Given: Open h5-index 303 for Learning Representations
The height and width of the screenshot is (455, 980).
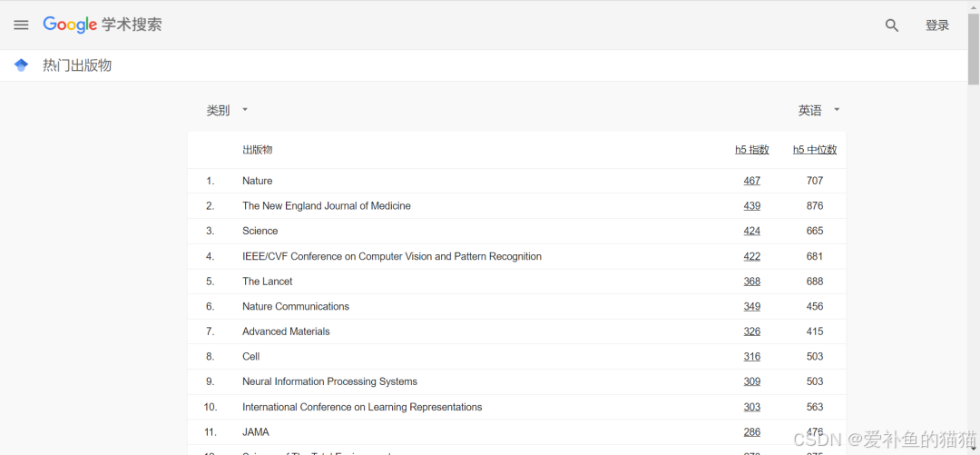Looking at the screenshot, I should (x=752, y=408).
